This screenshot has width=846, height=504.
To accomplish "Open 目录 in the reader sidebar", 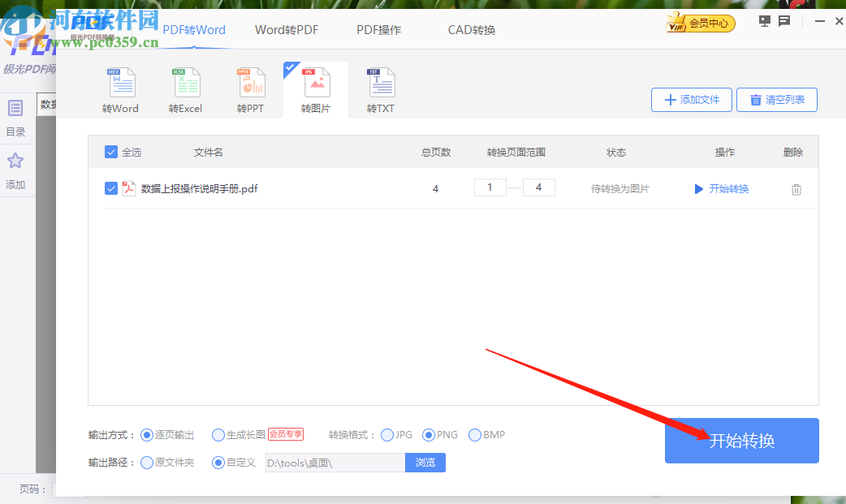I will (15, 118).
